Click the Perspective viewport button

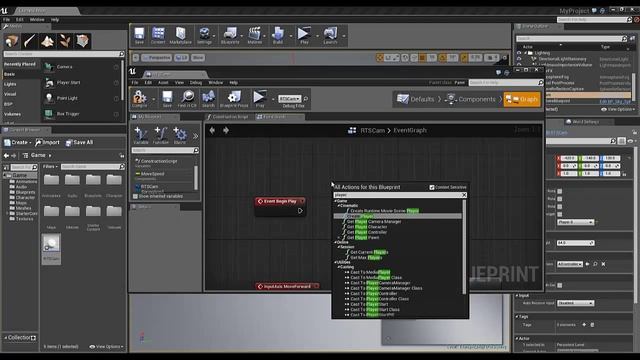[x=156, y=58]
